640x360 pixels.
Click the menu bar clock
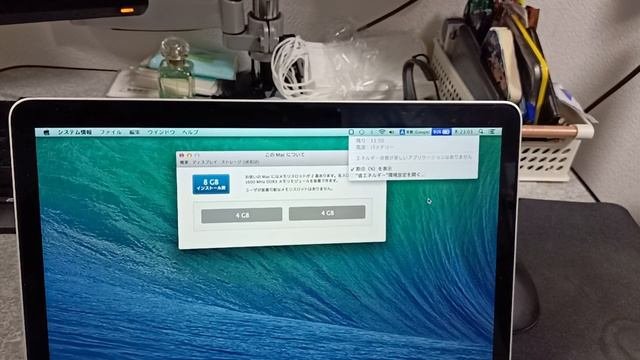click(x=464, y=132)
